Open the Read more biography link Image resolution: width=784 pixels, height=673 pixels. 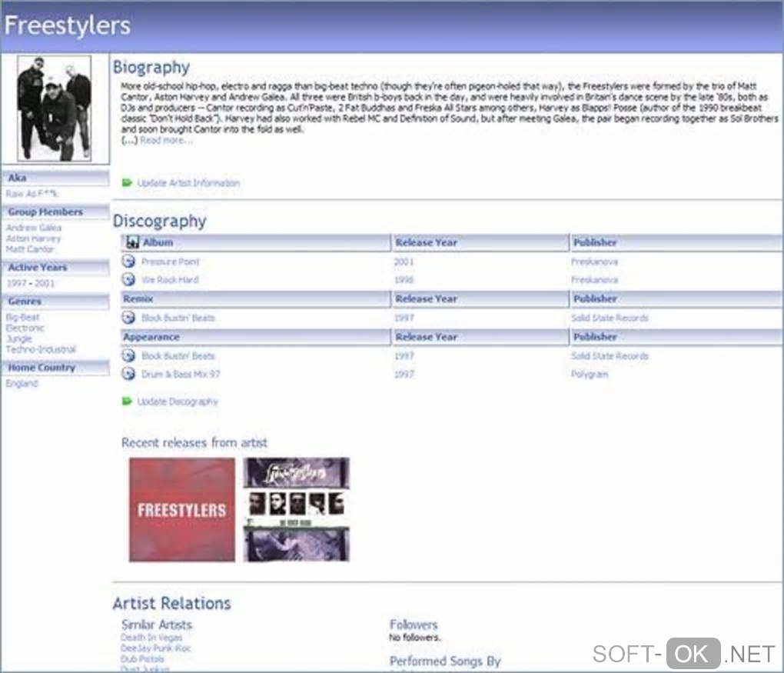coord(166,140)
